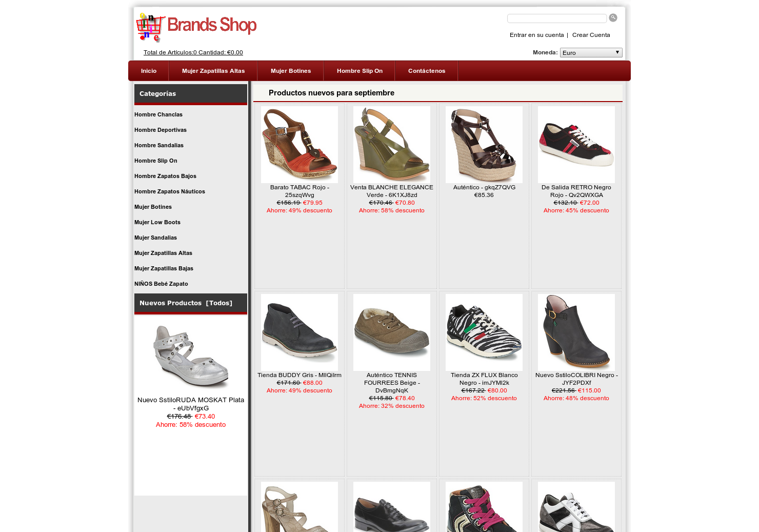This screenshot has height=532, width=759.
Task: Open the Mujer Zapatillas Altas menu tab
Action: pos(213,71)
